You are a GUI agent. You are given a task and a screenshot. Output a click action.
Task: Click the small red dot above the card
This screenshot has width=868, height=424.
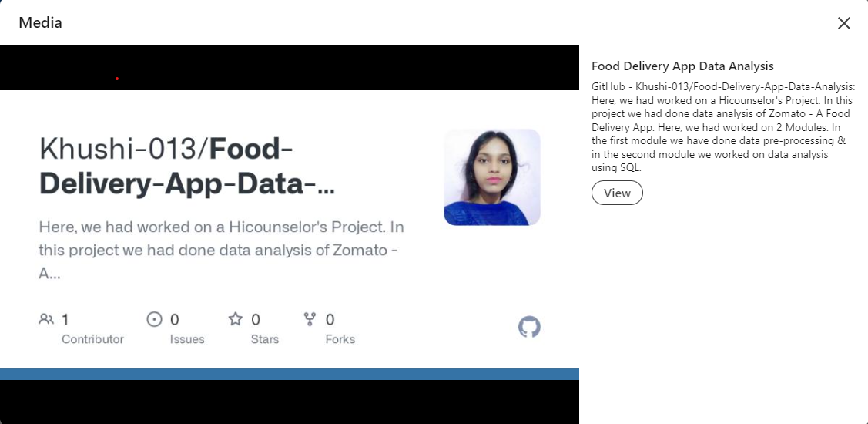click(x=117, y=79)
